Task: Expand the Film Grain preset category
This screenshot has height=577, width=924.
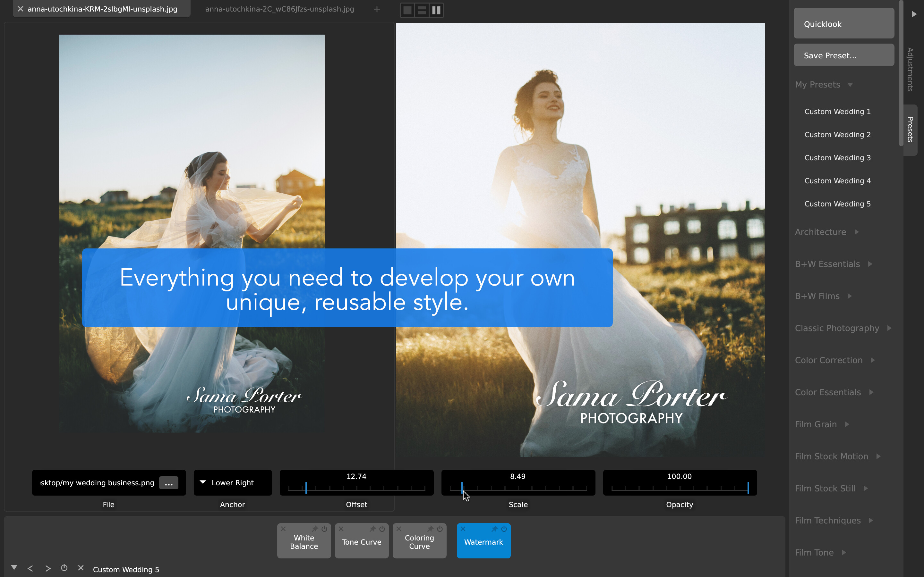Action: (x=822, y=424)
